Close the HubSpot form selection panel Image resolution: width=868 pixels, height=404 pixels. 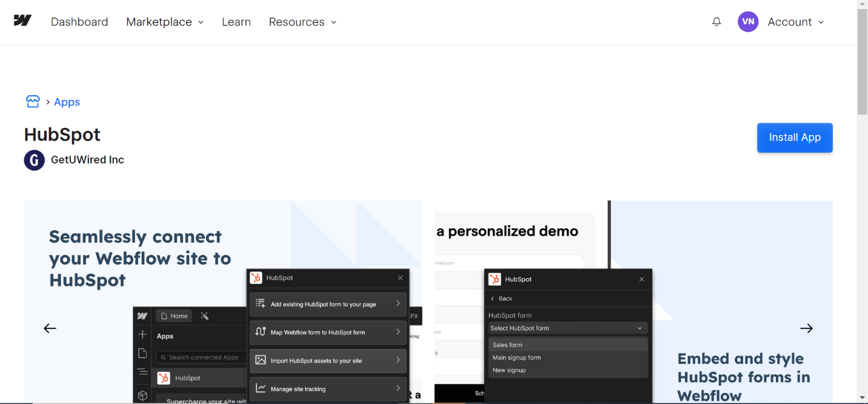point(642,279)
